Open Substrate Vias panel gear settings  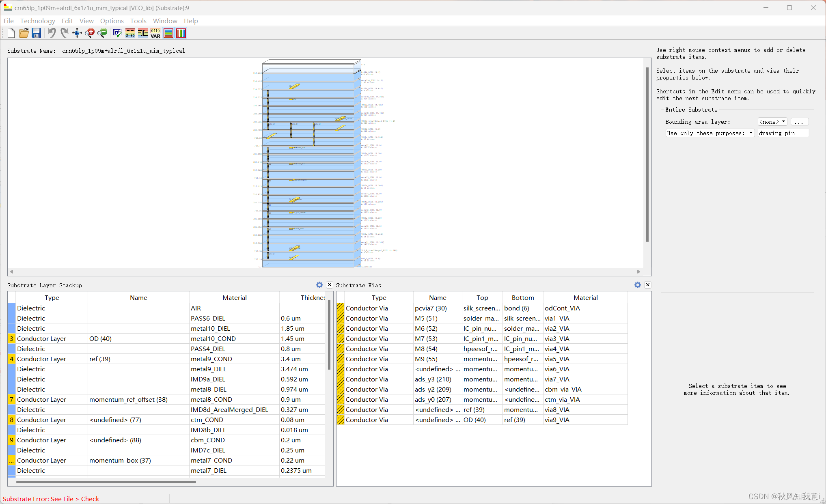point(637,285)
